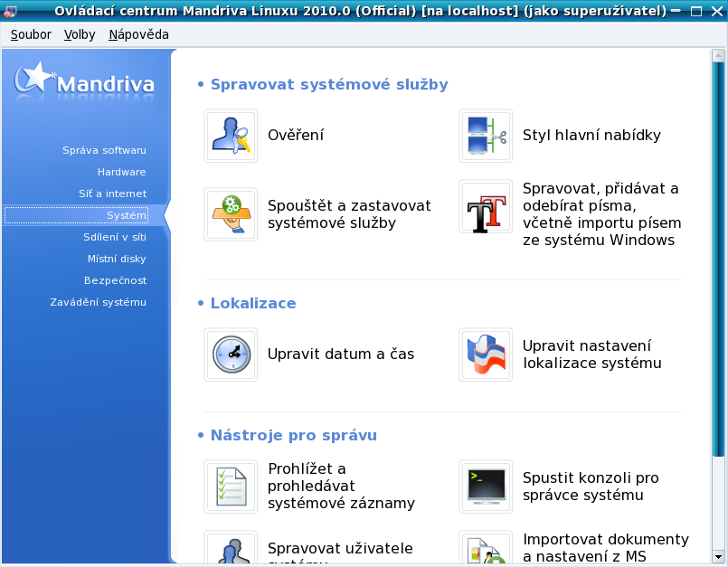Click Spustit konzoli pro správce systému text
Viewport: 728px width, 567px height.
(591, 487)
